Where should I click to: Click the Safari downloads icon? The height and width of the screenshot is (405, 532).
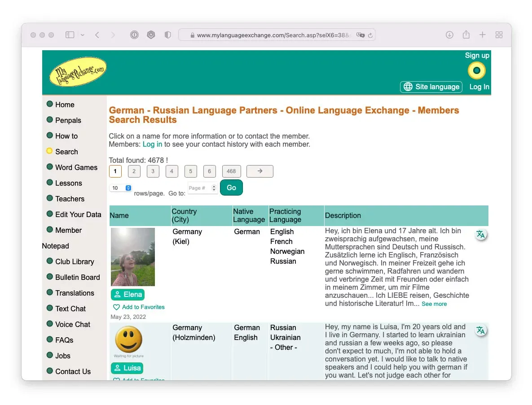pos(449,35)
